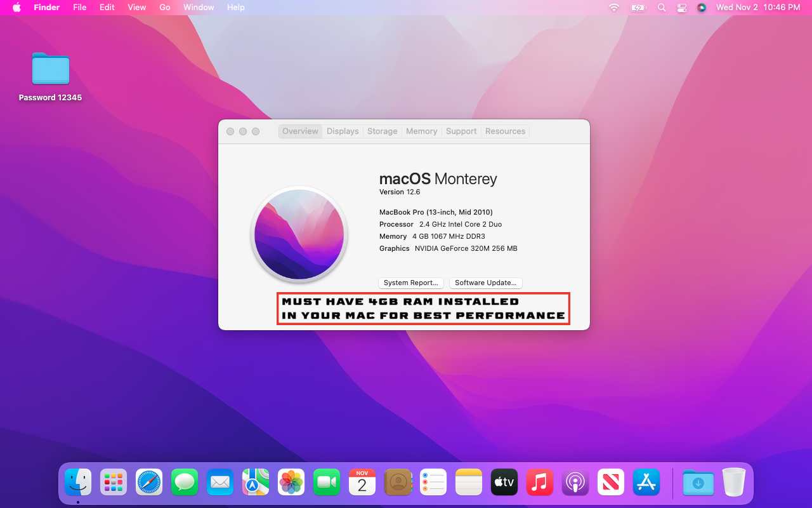Open the Edit menu
The width and height of the screenshot is (812, 508).
click(x=107, y=8)
